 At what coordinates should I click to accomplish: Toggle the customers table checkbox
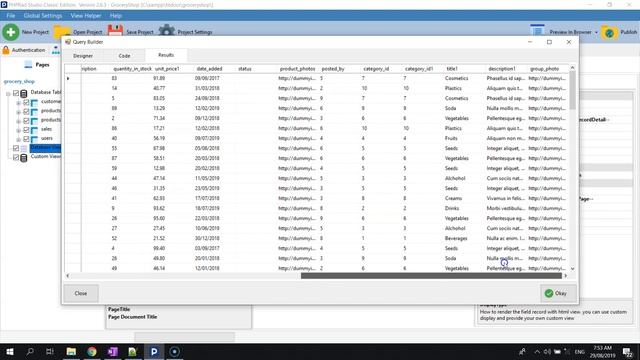pyautogui.click(x=26, y=102)
